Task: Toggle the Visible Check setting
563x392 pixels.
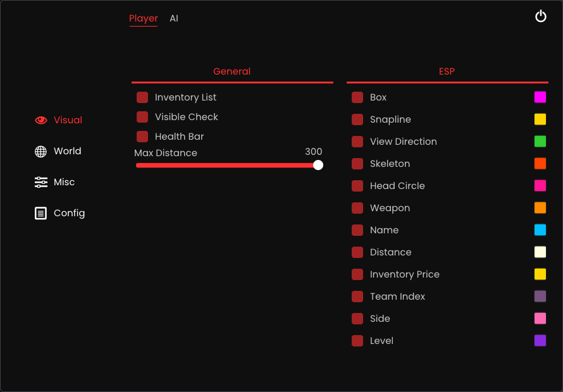Action: [x=142, y=116]
